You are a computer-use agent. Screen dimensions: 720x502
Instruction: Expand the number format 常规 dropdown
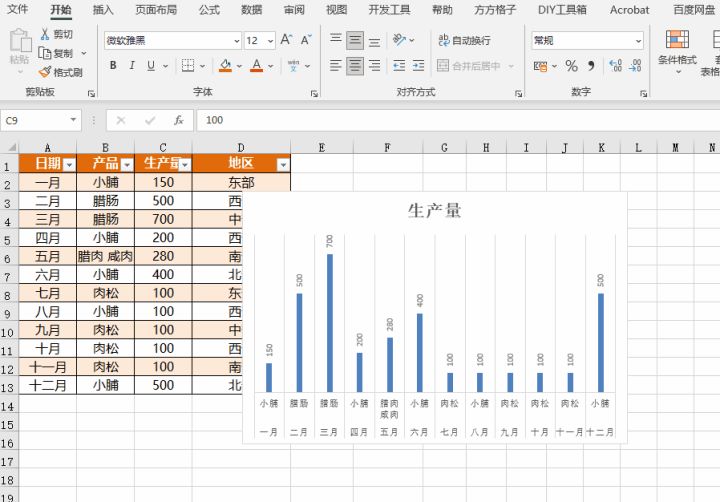pyautogui.click(x=637, y=41)
